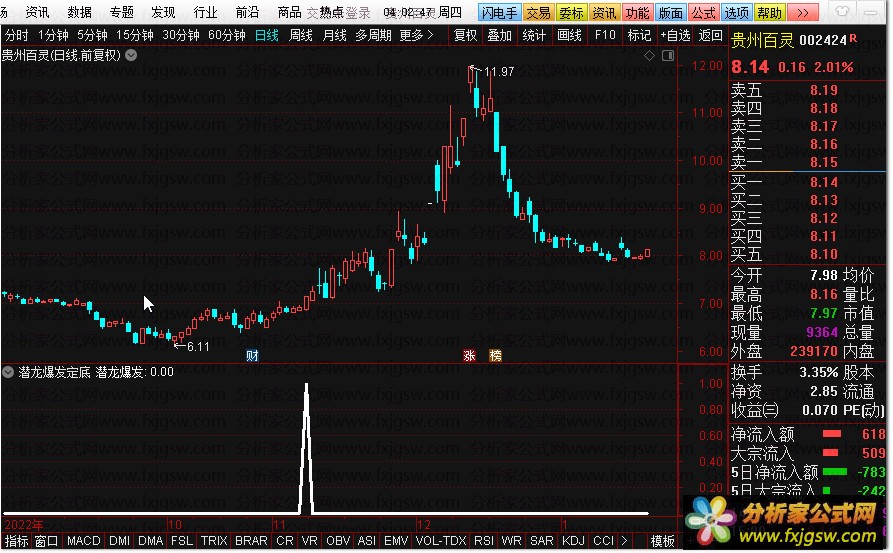Click stock name 贵州百灵 in quote panel
Viewport: 893px width, 553px height.
coord(762,40)
